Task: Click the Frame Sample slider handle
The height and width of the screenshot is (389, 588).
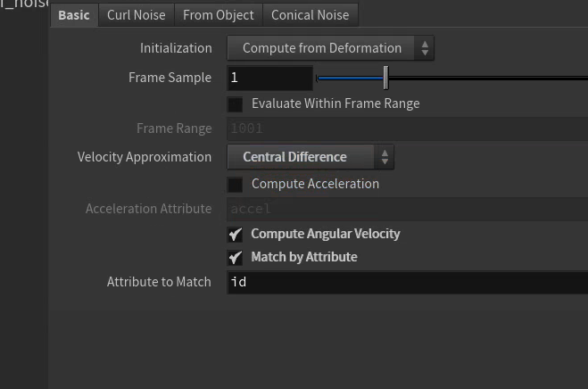Action: click(385, 79)
